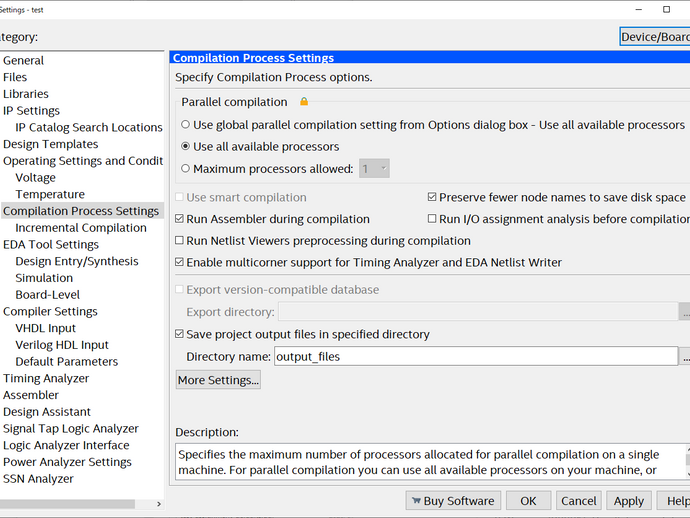Open the maximum processors number dropdown
This screenshot has width=690, height=518.
coord(374,169)
